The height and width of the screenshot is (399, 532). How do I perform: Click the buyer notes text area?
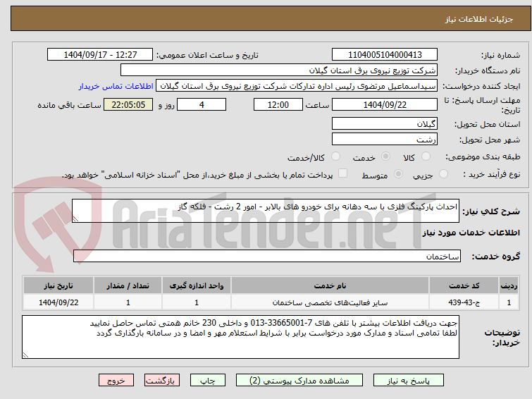pyautogui.click(x=240, y=337)
